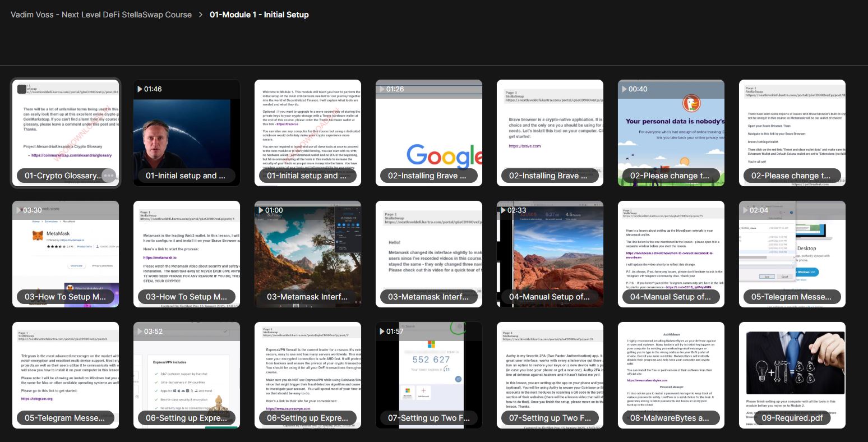
Task: Open the 07-Setting up Two Factor document thumbnail
Action: (x=550, y=370)
